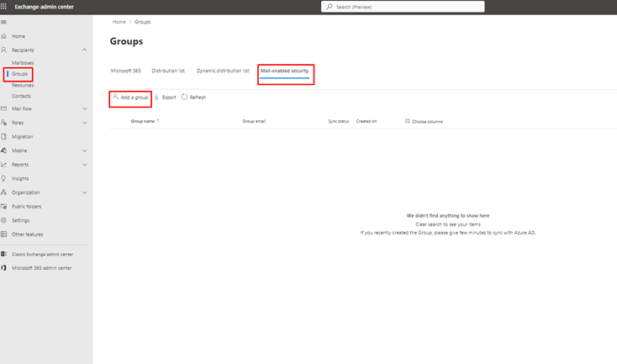
Task: Expand the Mobile chevron
Action: (x=85, y=150)
